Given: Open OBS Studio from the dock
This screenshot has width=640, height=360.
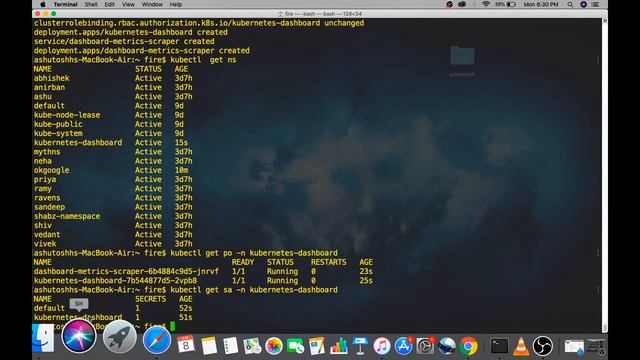Looking at the screenshot, I should 543,346.
